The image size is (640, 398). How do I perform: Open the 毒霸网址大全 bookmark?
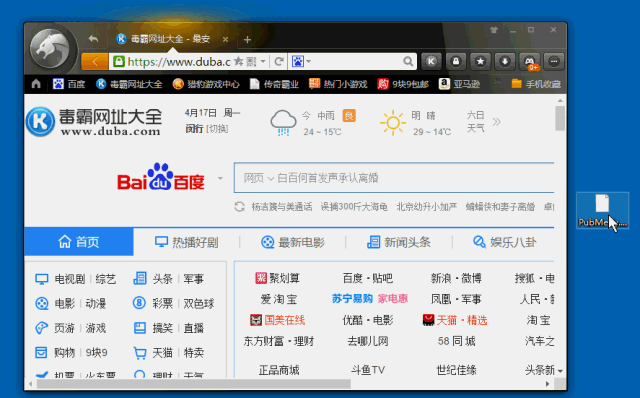[x=129, y=84]
